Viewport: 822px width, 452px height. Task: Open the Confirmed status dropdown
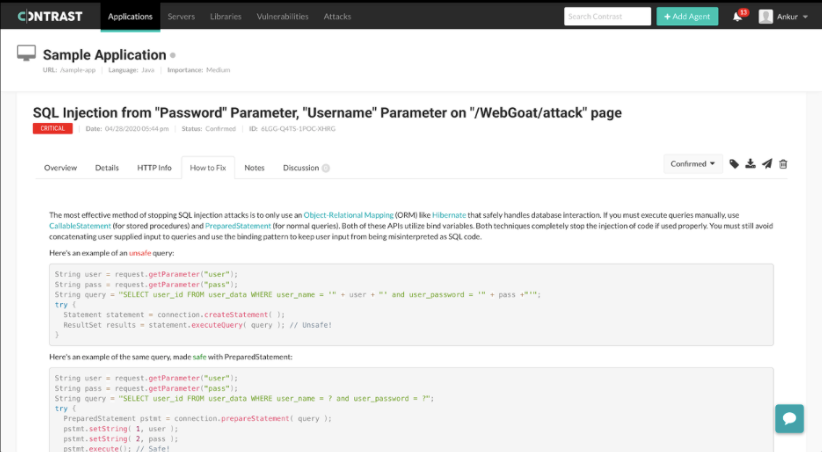693,164
